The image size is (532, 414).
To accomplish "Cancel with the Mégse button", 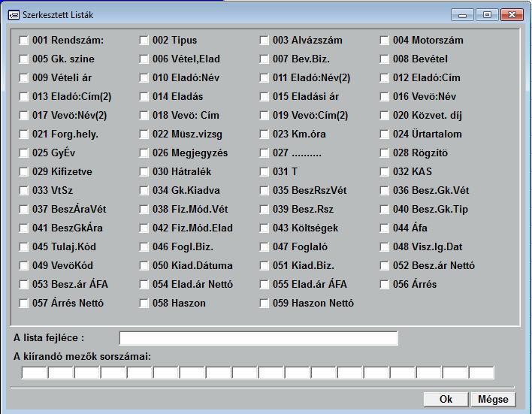I will (493, 399).
